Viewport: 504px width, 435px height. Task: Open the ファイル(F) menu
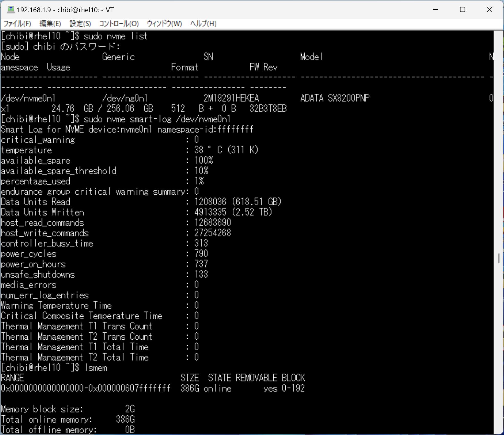tap(17, 24)
